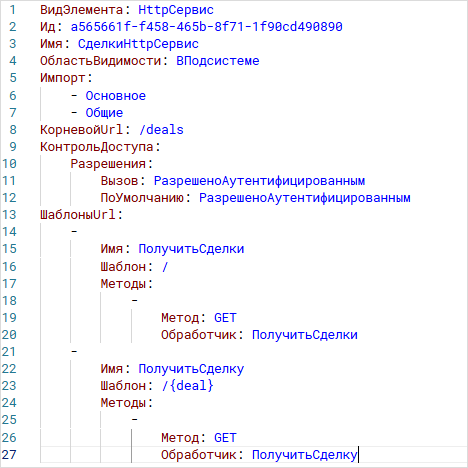Screen dimensions: 468x468
Task: Click the key 'Методы' on line 24
Action: pos(123,403)
